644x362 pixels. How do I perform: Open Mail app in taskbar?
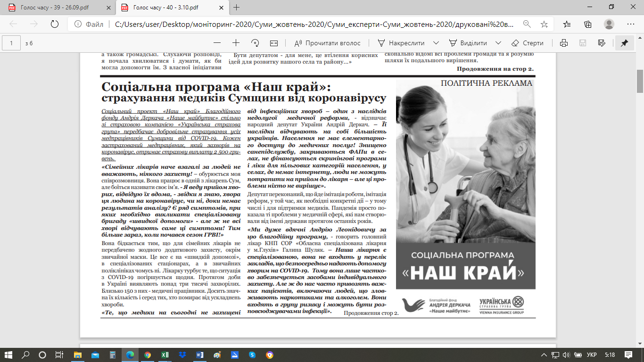coord(96,354)
